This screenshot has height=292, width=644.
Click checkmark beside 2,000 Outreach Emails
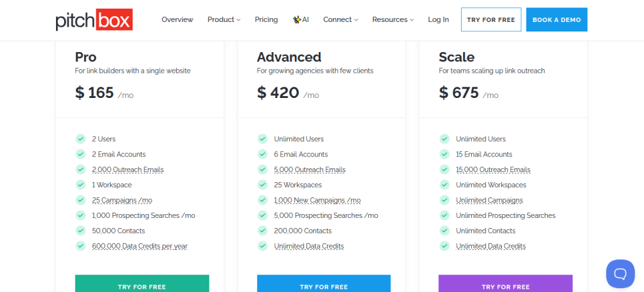[80, 170]
